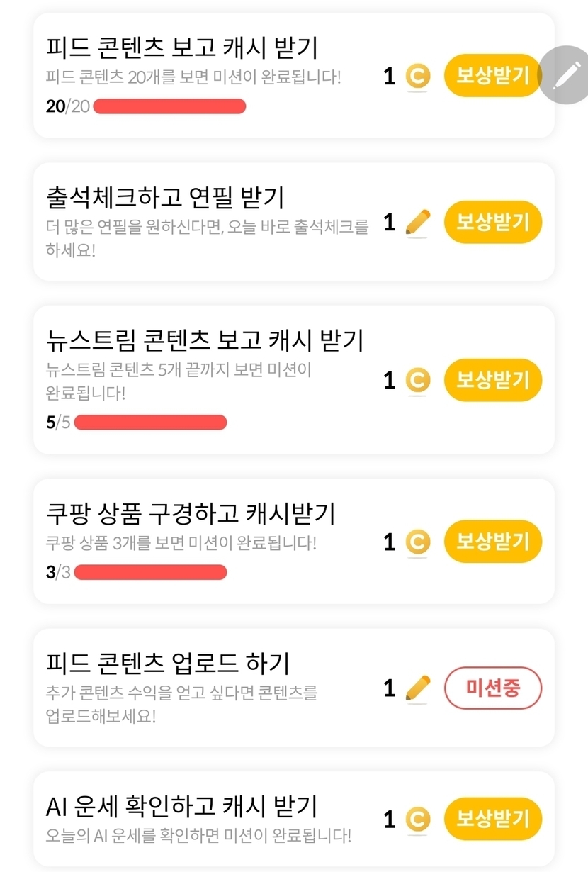Open AI 운세 확인하고 캐시 받기 title
The image size is (588, 872).
click(x=181, y=806)
